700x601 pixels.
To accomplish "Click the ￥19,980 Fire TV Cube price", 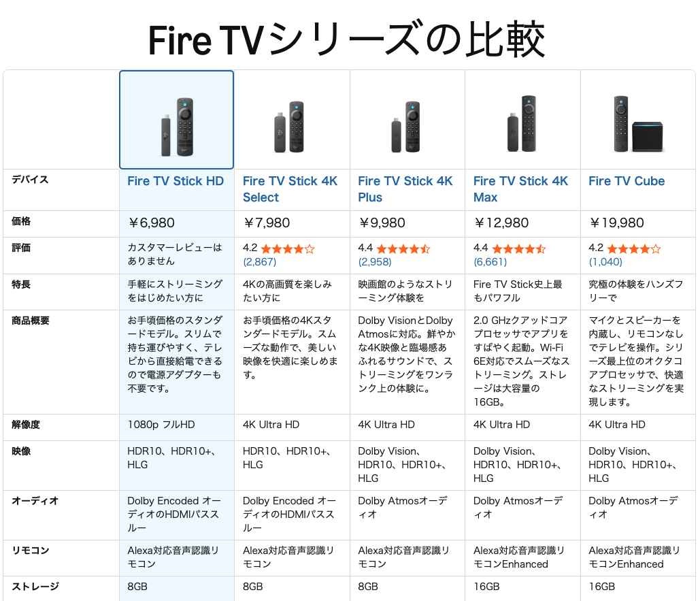I will point(616,223).
